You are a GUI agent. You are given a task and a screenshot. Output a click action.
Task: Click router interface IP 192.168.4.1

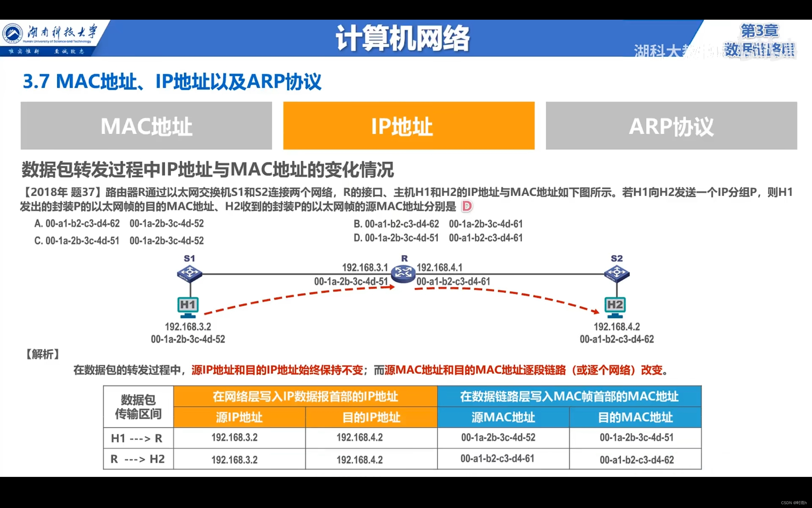(440, 267)
